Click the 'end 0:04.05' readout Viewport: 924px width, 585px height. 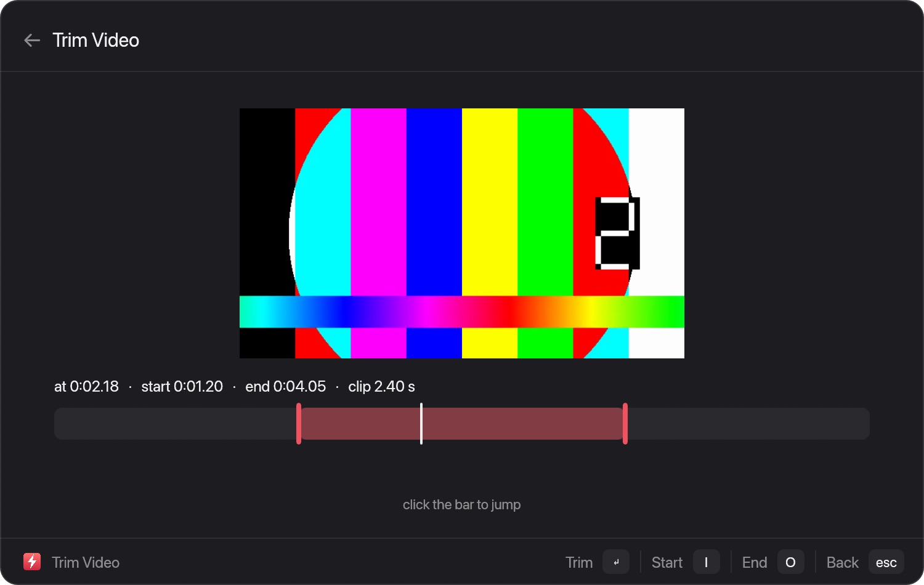[x=286, y=387]
